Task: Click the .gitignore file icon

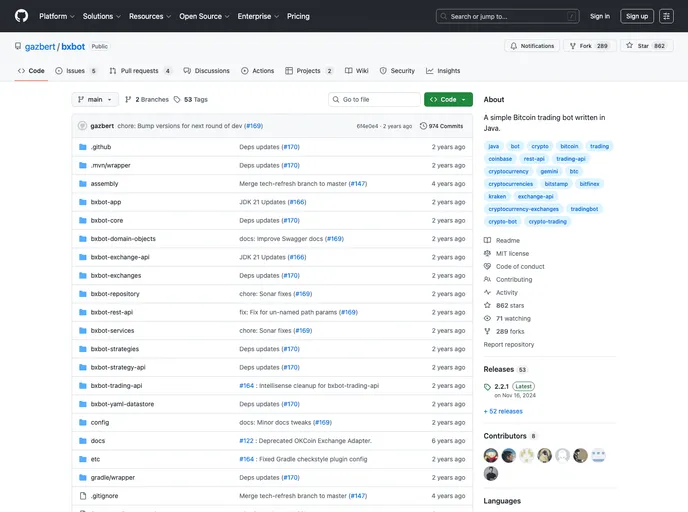Action: coord(82,496)
